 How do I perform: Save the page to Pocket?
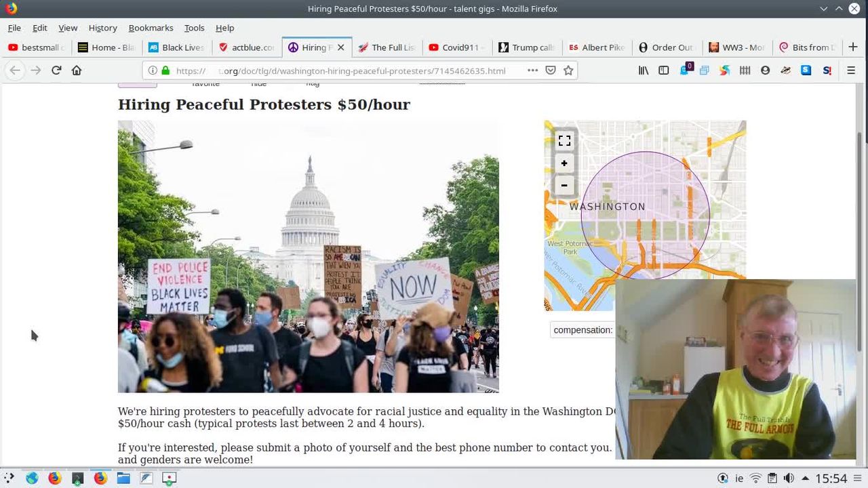point(551,70)
